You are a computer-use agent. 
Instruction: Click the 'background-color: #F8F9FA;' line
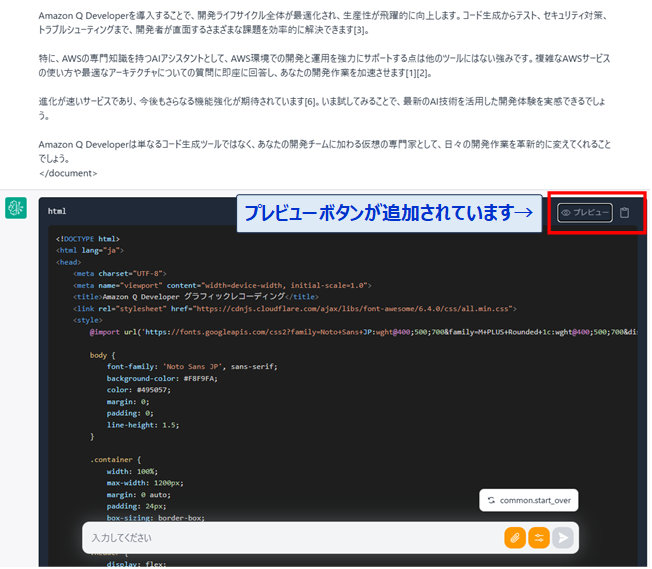[162, 379]
